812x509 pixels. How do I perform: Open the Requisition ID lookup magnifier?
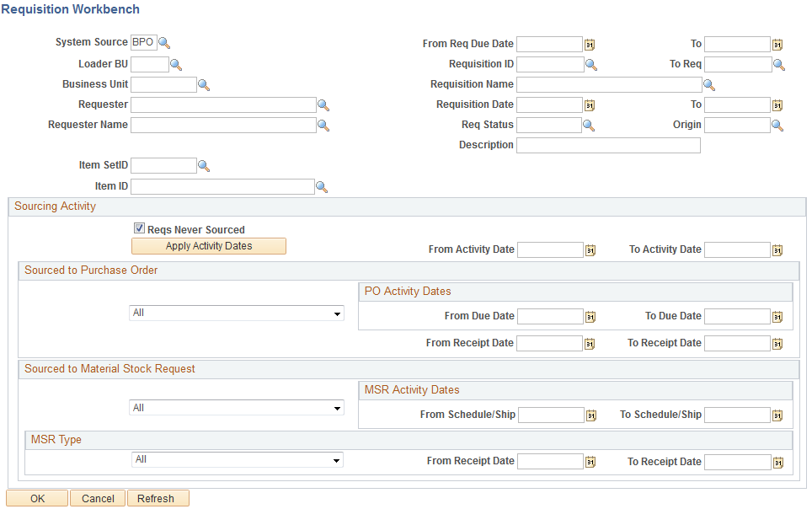point(592,63)
